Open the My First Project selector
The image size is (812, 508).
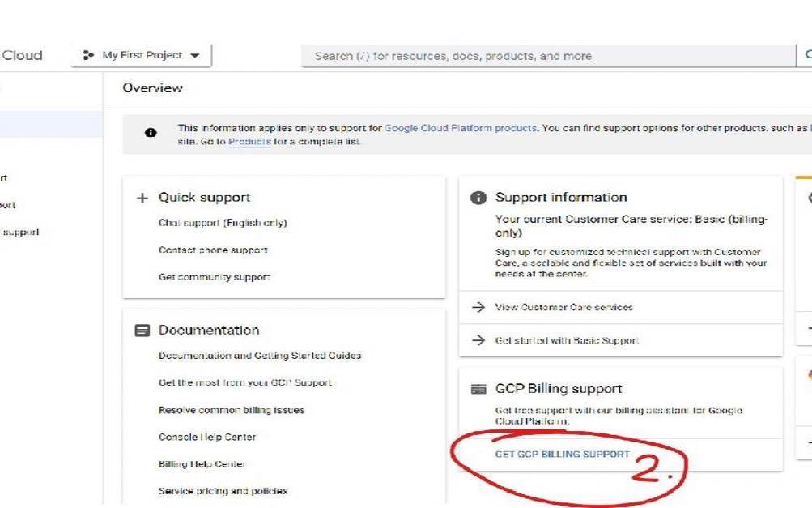[142, 55]
